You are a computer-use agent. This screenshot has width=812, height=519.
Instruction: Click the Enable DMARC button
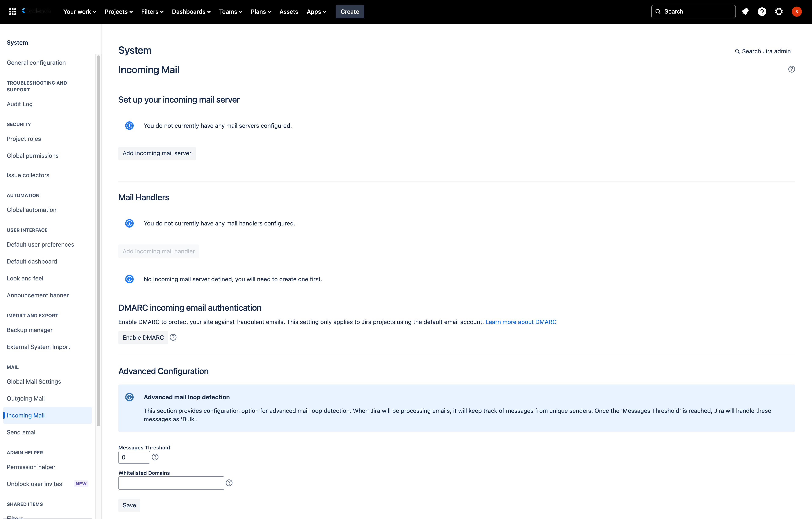click(x=143, y=337)
